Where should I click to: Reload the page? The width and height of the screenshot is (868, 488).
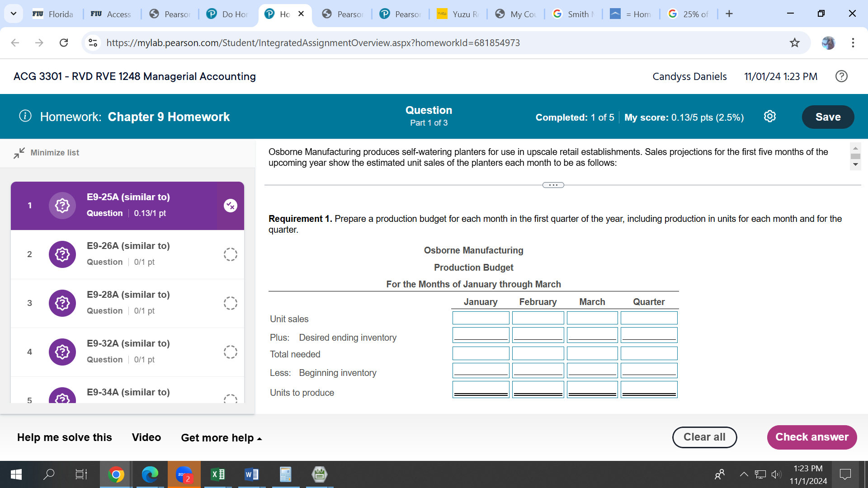pyautogui.click(x=64, y=43)
